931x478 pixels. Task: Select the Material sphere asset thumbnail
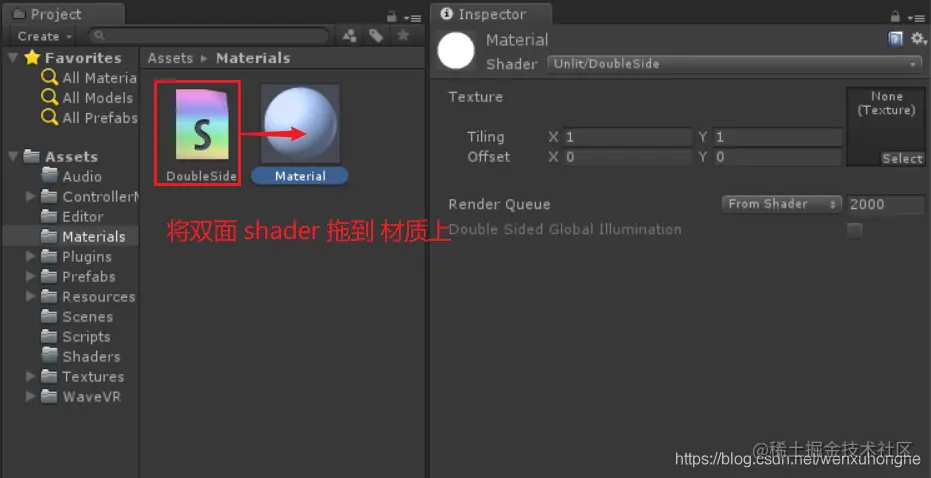[300, 124]
